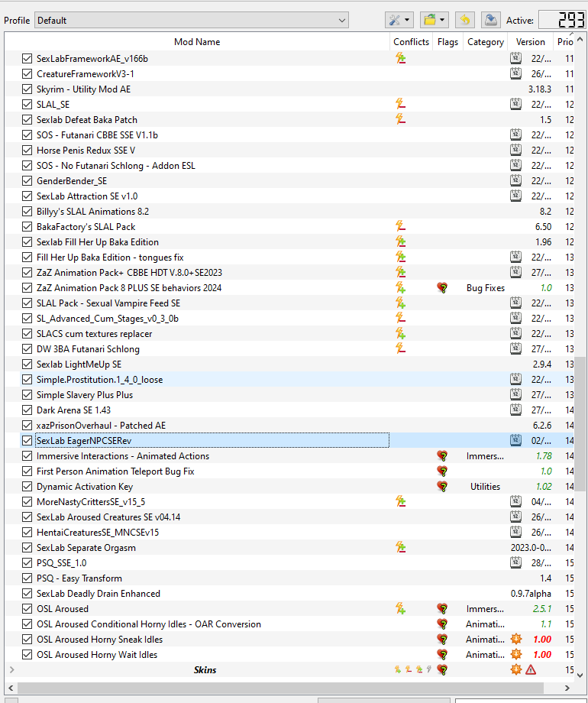Click conflict icon for SexLab Separate Orgasm
The image size is (588, 703).
pos(401,547)
